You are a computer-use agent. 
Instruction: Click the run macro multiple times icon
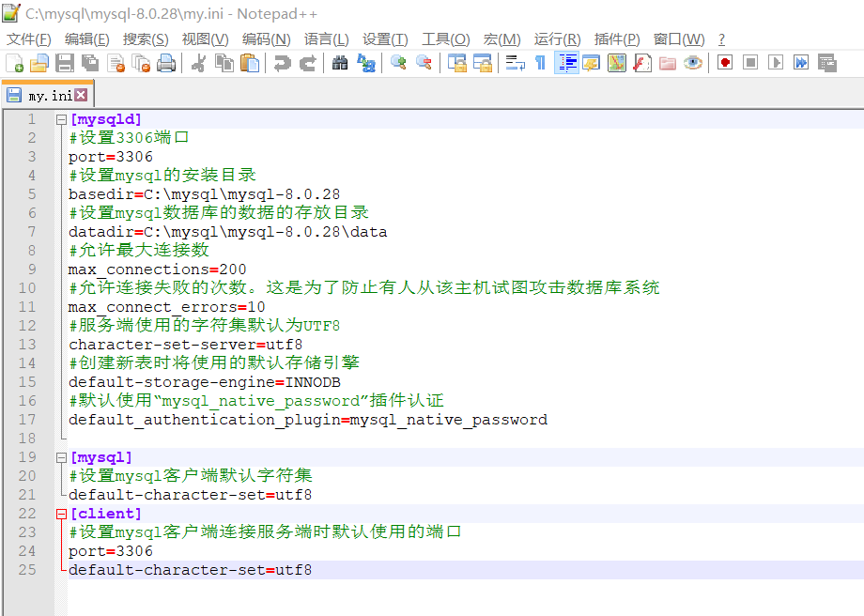801,63
